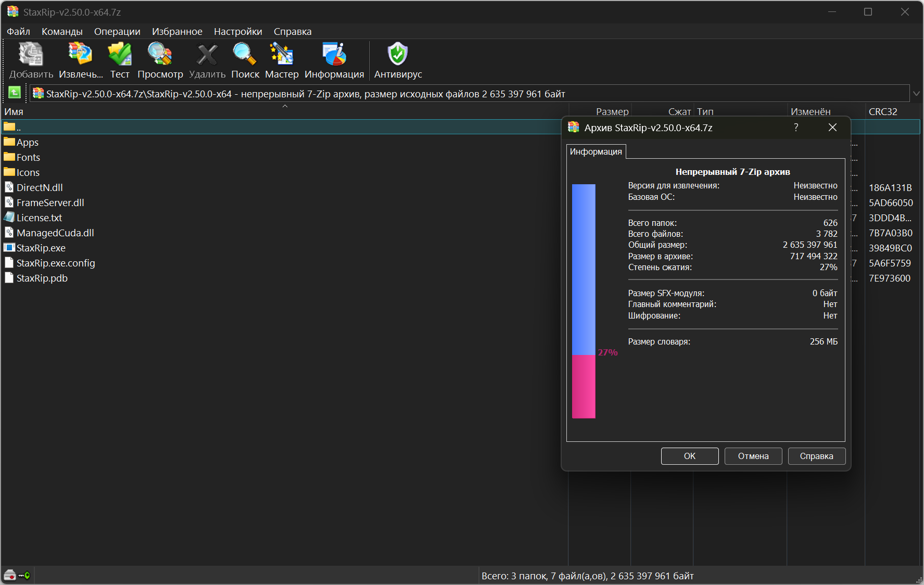Click the Удалить (Delete) toolbar icon

click(x=207, y=55)
